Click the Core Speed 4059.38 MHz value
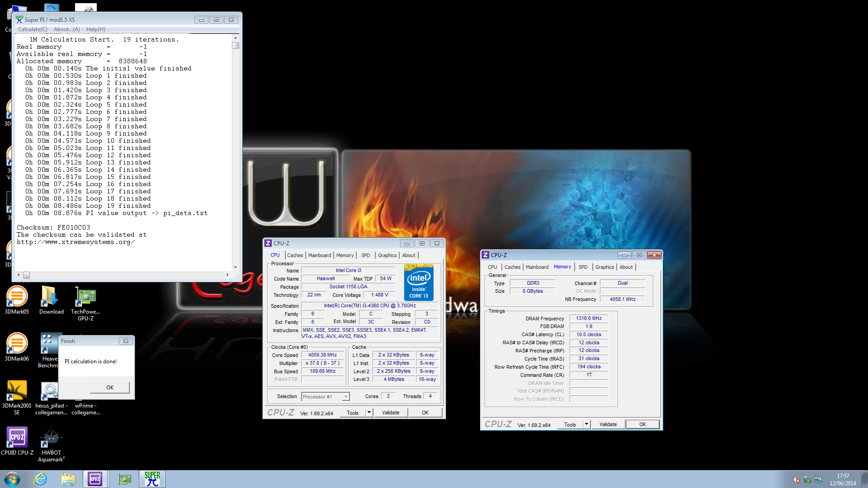Image resolution: width=868 pixels, height=488 pixels. (x=323, y=355)
